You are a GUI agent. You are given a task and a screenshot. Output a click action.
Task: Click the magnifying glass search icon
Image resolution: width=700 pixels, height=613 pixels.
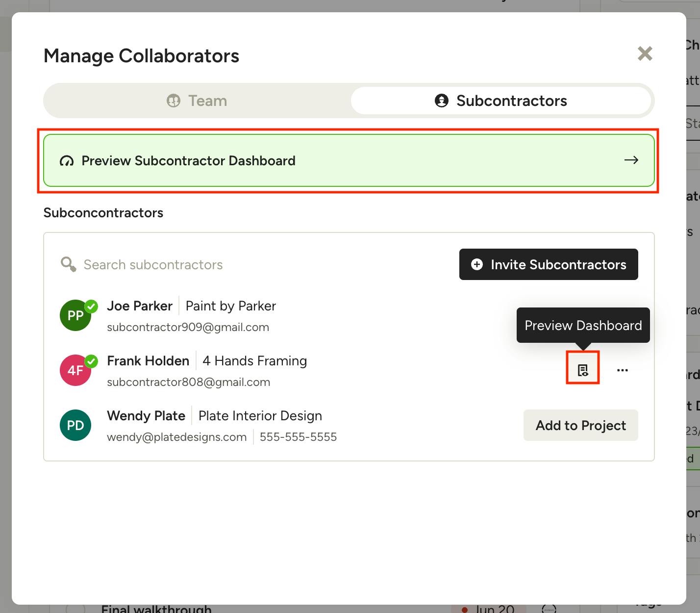pos(68,264)
